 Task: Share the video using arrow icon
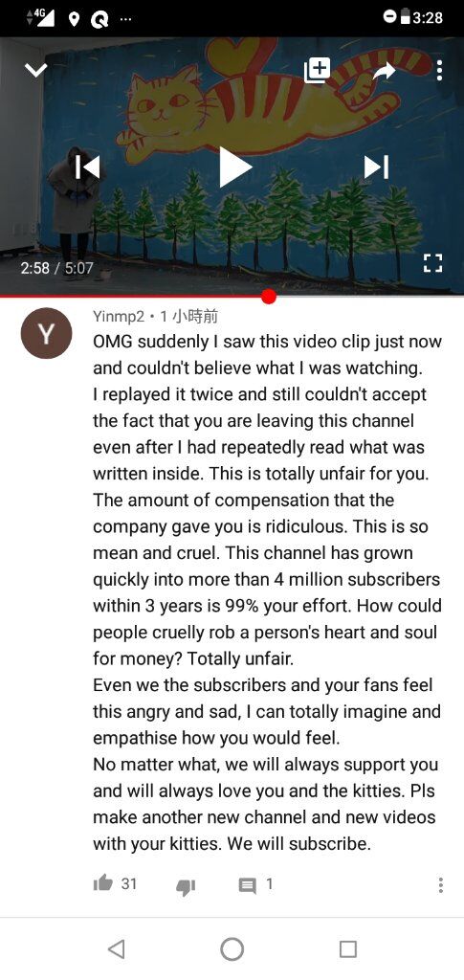(x=384, y=70)
